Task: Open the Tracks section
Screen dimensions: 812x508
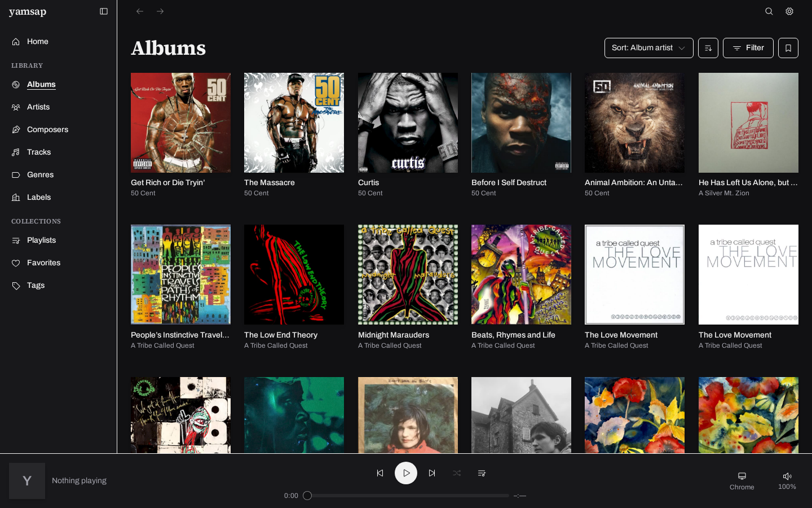Action: 59,152
